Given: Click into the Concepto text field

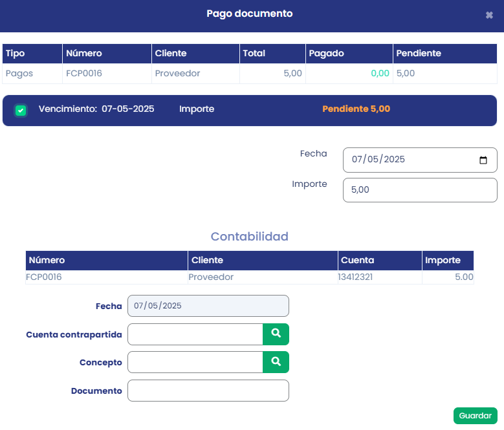Looking at the screenshot, I should pos(195,362).
